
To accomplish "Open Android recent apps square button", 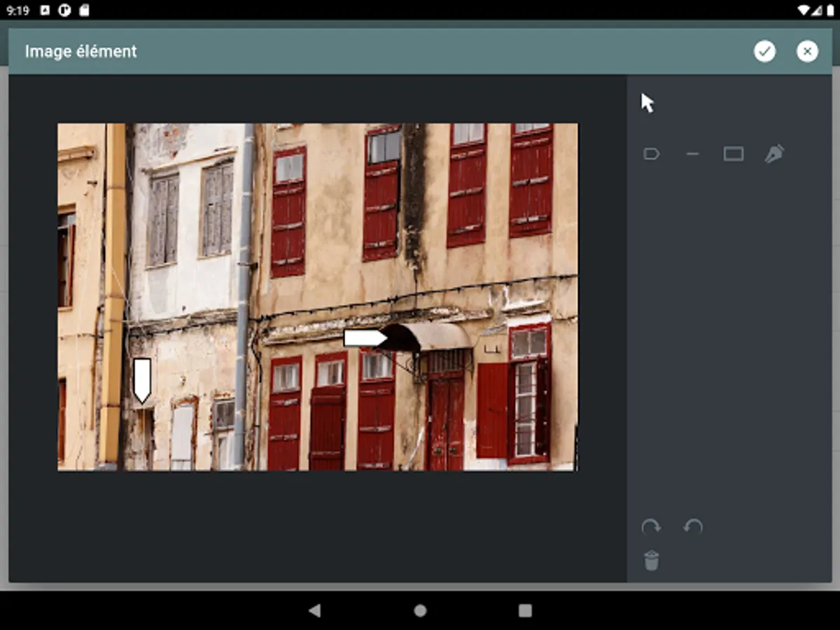I will pyautogui.click(x=525, y=610).
